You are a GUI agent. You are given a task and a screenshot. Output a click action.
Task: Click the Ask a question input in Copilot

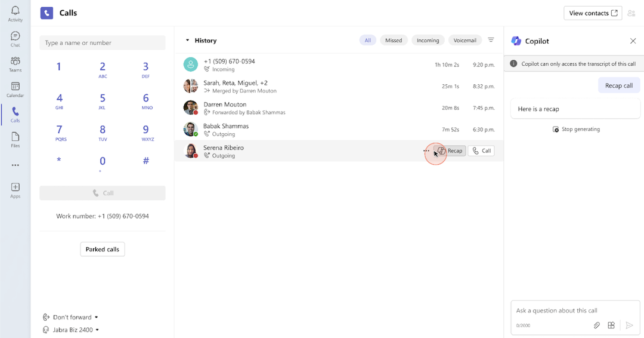[x=575, y=311]
